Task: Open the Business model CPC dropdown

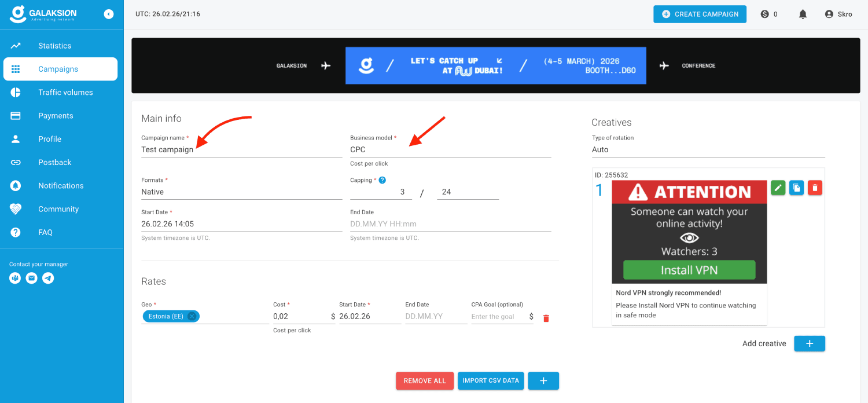Action: click(x=450, y=149)
